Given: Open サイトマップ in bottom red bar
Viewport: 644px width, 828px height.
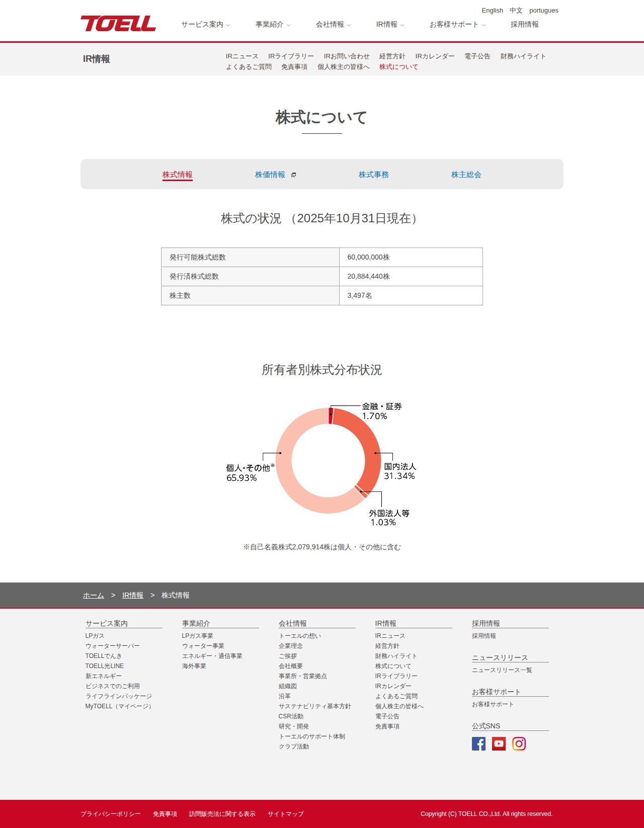Looking at the screenshot, I should tap(286, 814).
